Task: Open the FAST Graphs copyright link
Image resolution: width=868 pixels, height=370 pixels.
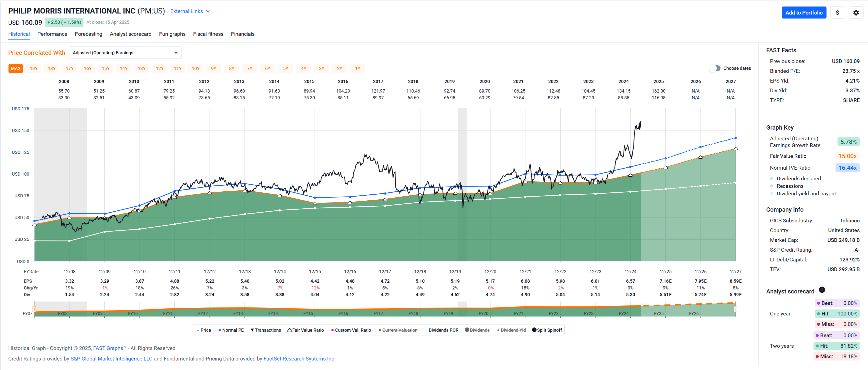Action: (109, 348)
